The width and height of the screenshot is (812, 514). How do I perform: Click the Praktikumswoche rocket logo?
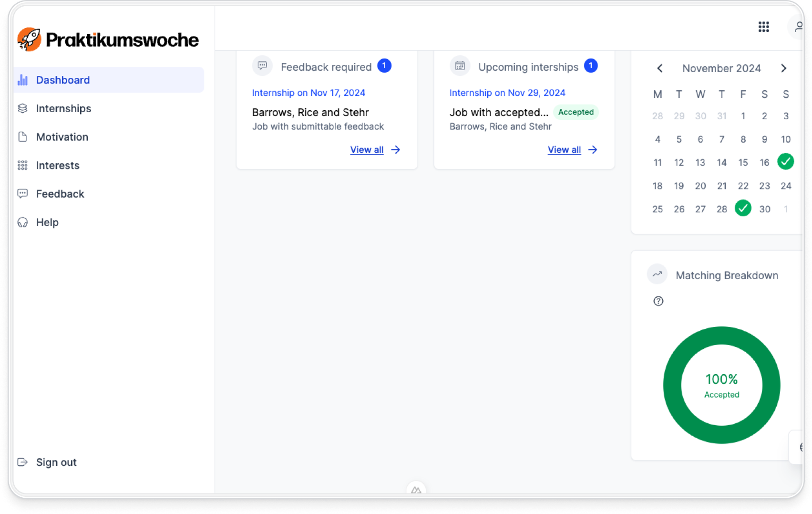[x=30, y=40]
